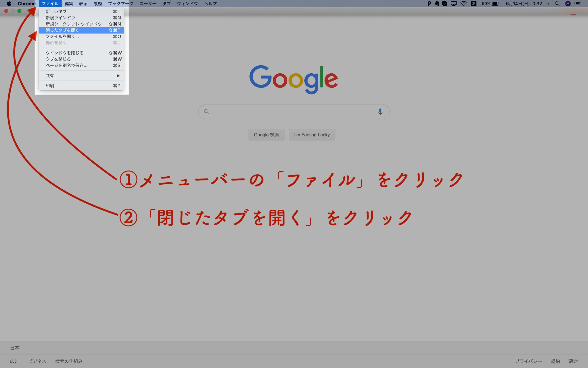This screenshot has height=368, width=588.
Task: Open the 表示 menu
Action: click(83, 3)
